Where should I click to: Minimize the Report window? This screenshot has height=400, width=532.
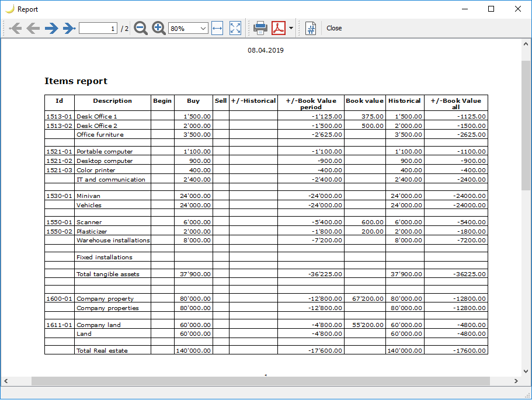click(x=465, y=9)
